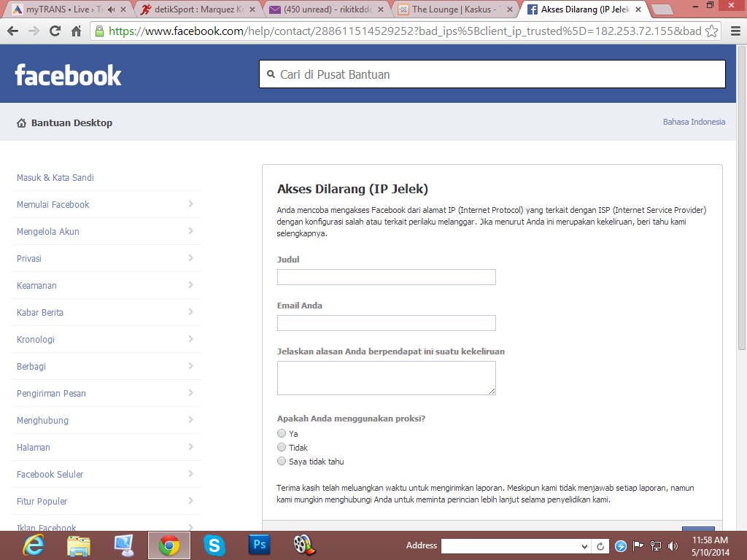Expand the Keamanan chevron
This screenshot has width=747, height=560.
coord(190,285)
